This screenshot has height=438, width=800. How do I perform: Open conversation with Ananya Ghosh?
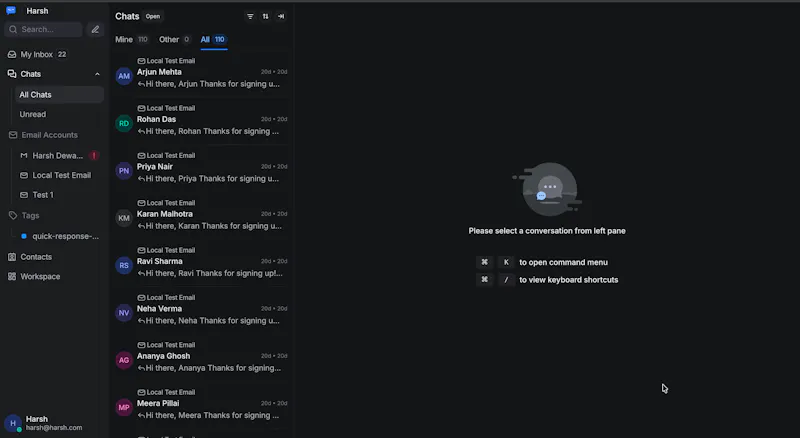coord(201,357)
